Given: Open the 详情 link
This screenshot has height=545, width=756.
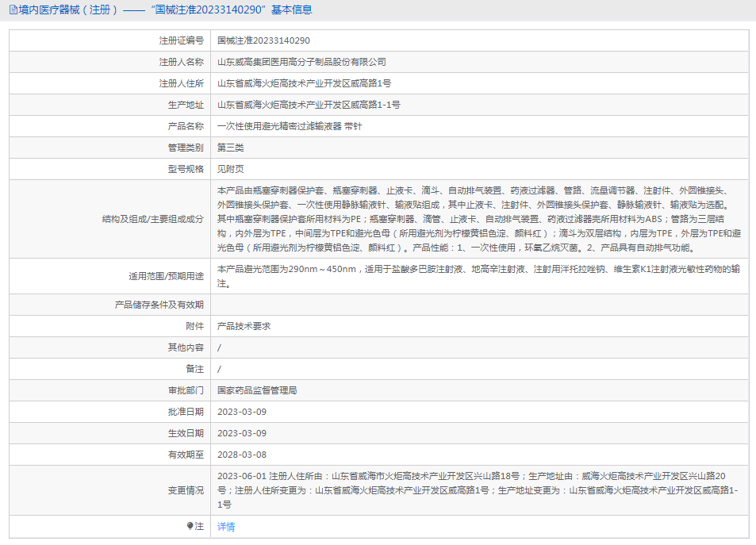Looking at the screenshot, I should click(x=226, y=527).
